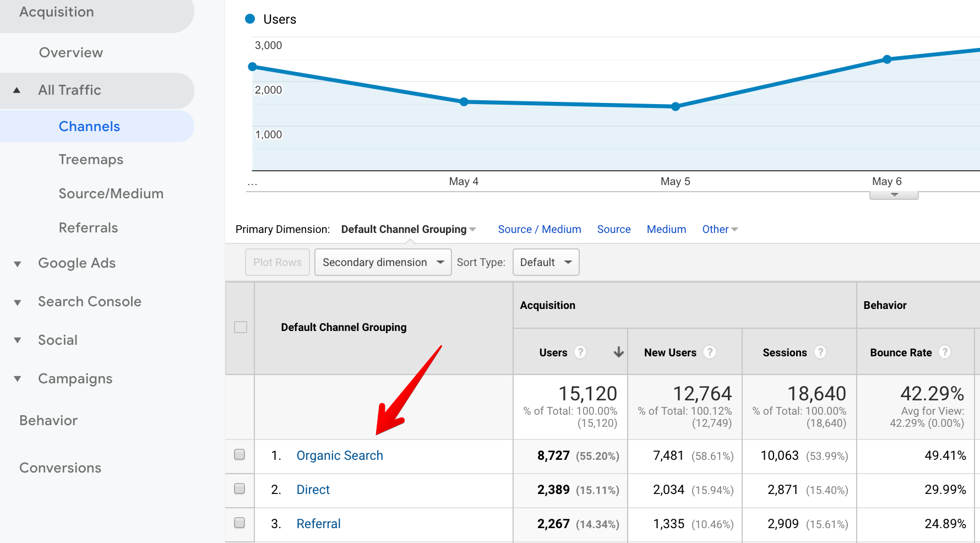
Task: Select the May 6 data point on chart
Action: 887,59
